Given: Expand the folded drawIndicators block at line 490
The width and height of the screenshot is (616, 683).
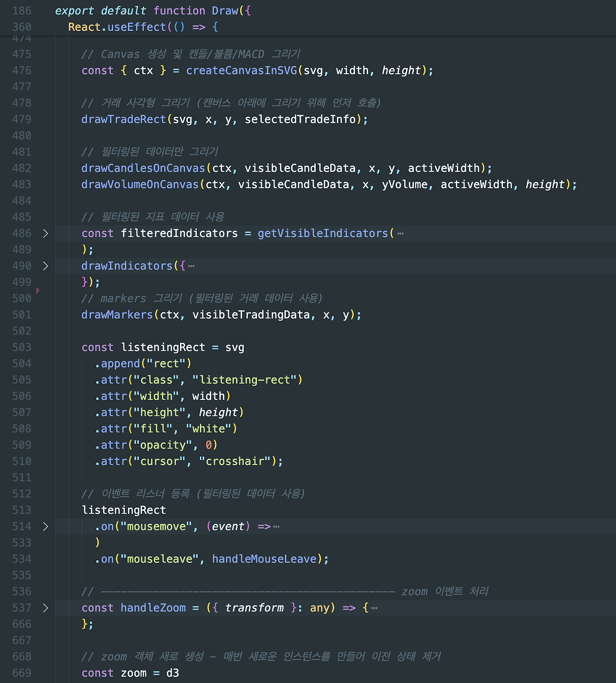Looking at the screenshot, I should click(45, 266).
